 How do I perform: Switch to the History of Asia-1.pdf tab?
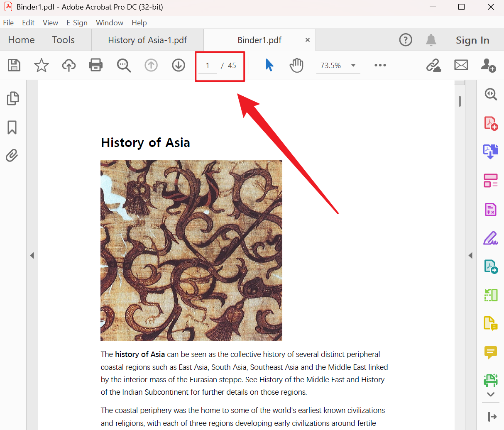coord(148,40)
